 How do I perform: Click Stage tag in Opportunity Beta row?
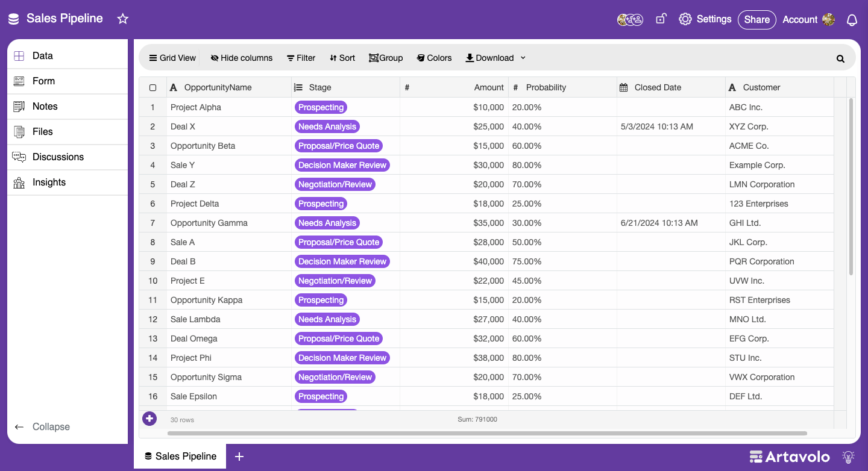(339, 146)
